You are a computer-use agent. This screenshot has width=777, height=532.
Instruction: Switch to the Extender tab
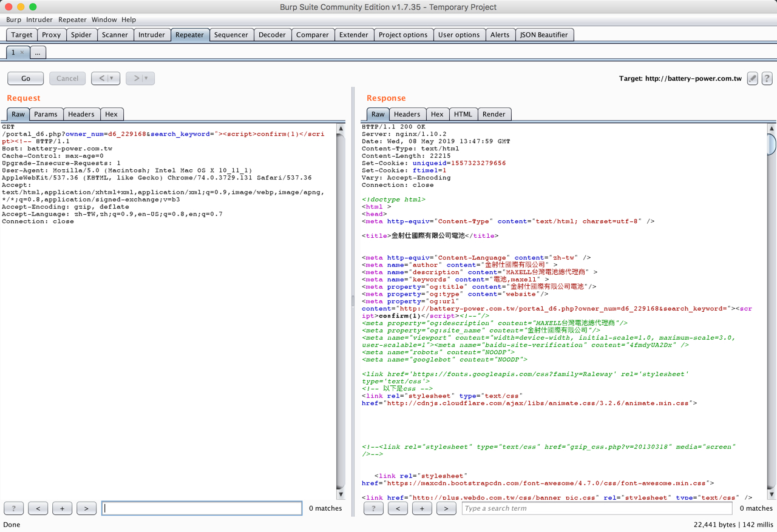click(354, 35)
